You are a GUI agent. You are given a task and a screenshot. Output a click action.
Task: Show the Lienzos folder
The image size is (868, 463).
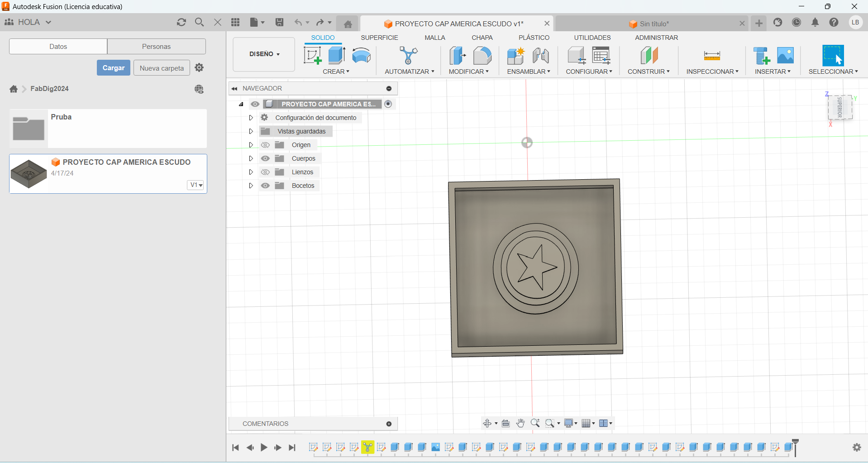click(x=266, y=172)
